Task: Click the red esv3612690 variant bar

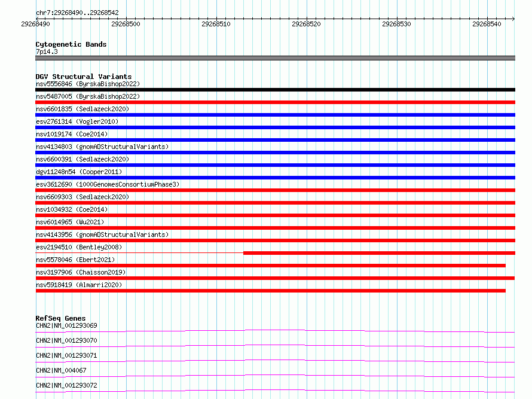Action: pos(275,190)
